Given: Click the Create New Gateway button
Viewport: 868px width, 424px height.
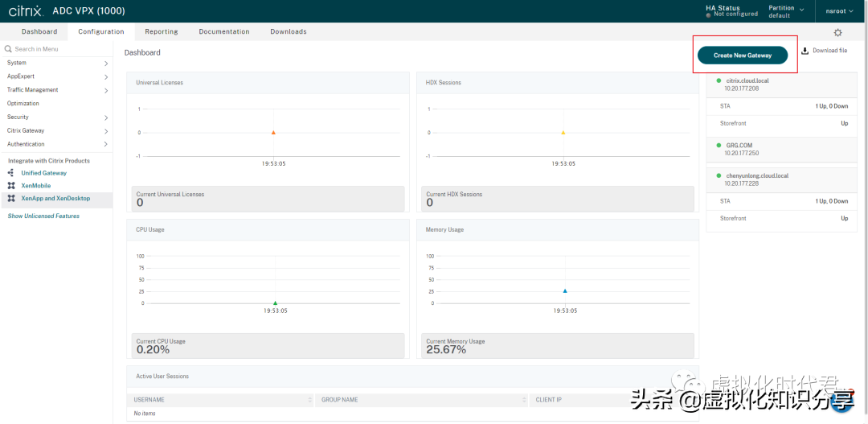Looking at the screenshot, I should click(x=743, y=55).
